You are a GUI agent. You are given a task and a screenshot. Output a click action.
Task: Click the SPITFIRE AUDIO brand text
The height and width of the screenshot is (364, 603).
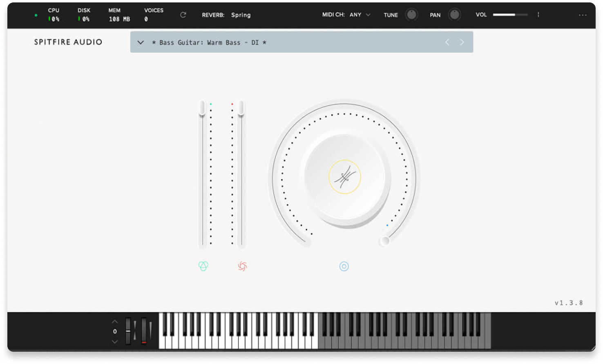click(68, 42)
